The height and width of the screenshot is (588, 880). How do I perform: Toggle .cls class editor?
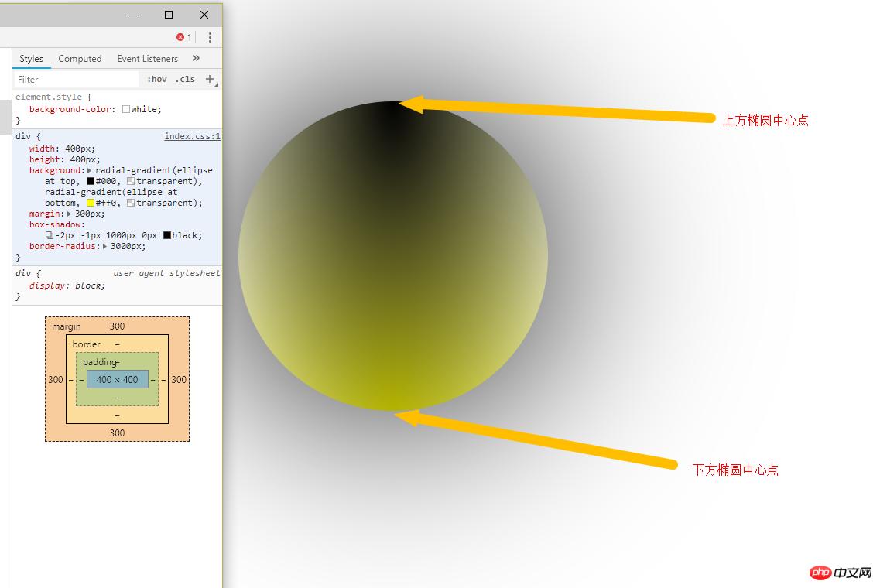(x=185, y=79)
